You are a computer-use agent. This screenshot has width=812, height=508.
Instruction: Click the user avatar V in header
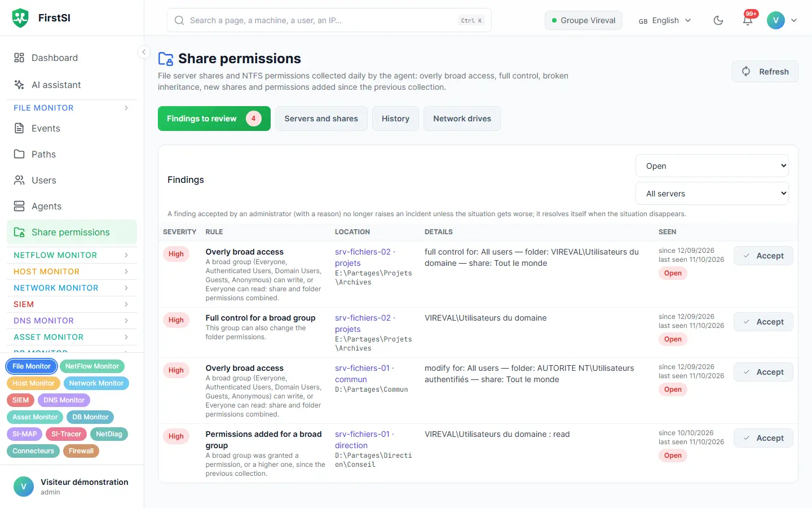click(776, 20)
